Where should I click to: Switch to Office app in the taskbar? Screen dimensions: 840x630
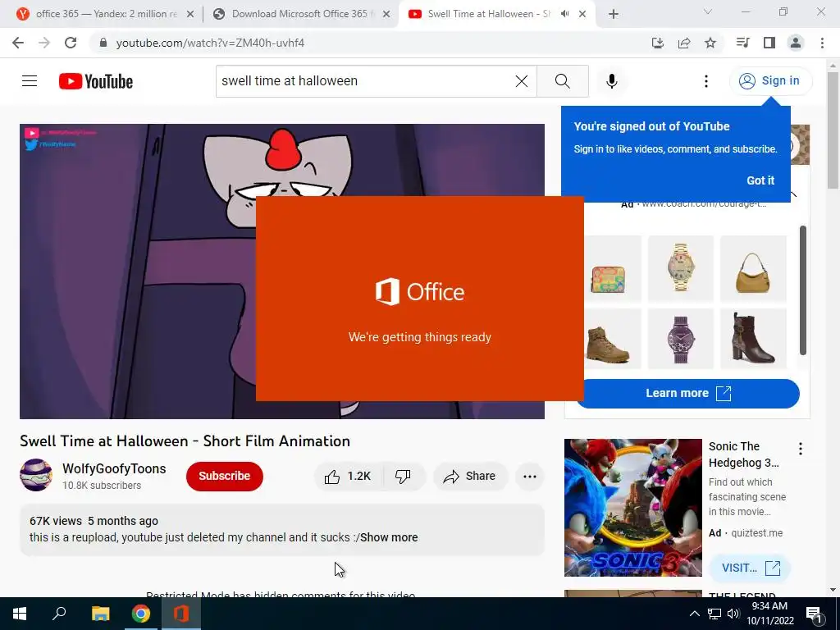click(181, 614)
